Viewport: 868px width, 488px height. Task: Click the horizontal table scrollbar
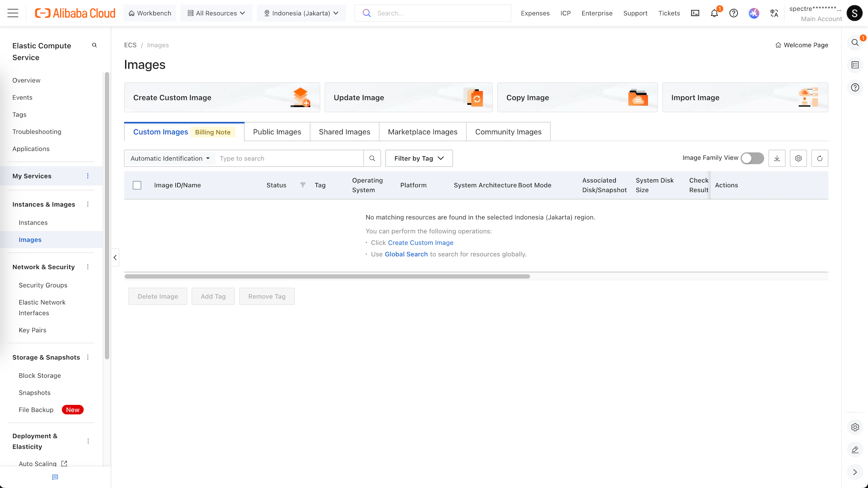point(327,277)
